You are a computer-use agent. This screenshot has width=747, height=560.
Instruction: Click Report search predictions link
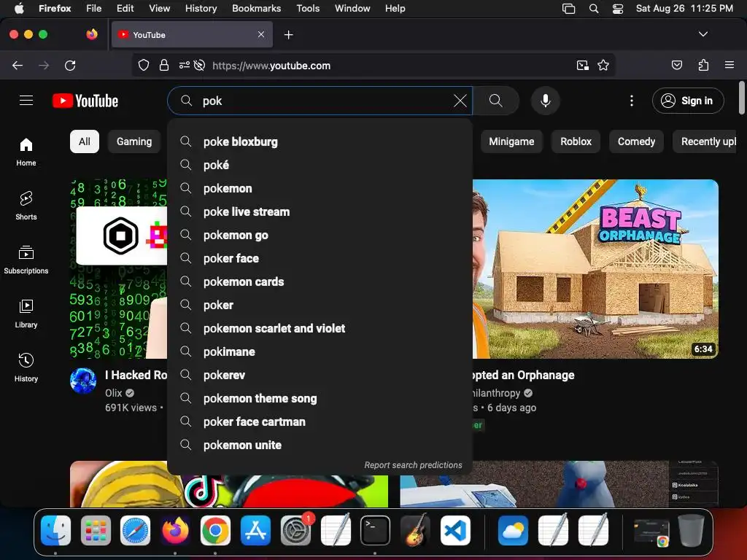pyautogui.click(x=413, y=465)
